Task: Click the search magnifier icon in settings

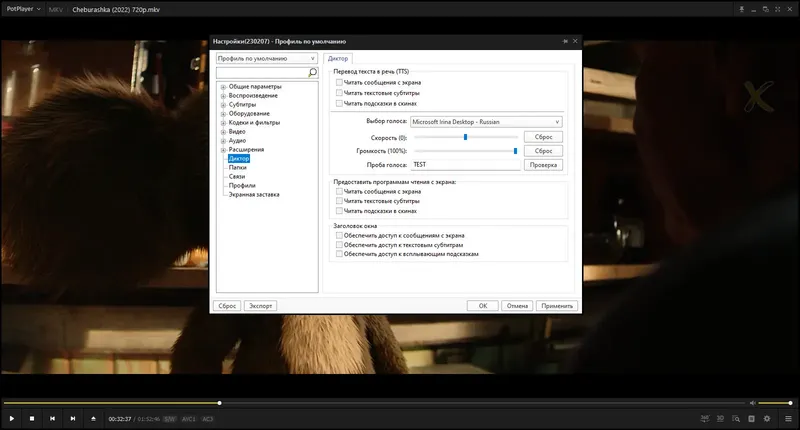Action: tap(312, 73)
